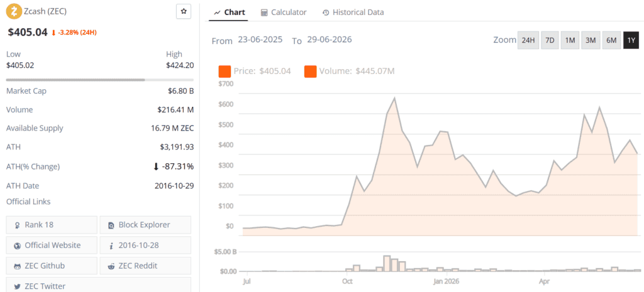644x292 pixels.
Task: Visit the Official Website link
Action: tap(52, 246)
